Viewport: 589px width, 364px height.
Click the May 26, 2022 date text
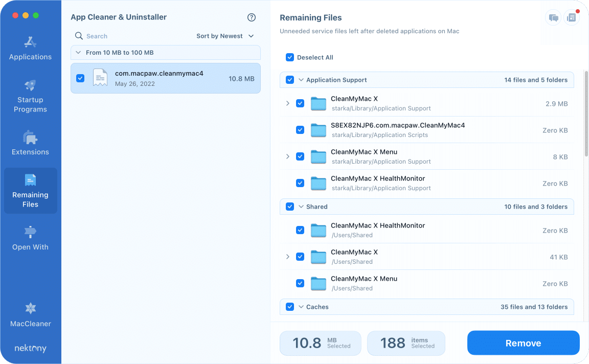click(x=135, y=84)
